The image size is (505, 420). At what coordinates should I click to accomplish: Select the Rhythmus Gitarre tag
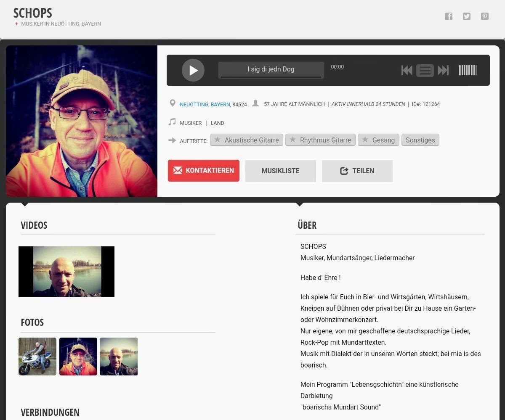pos(320,140)
